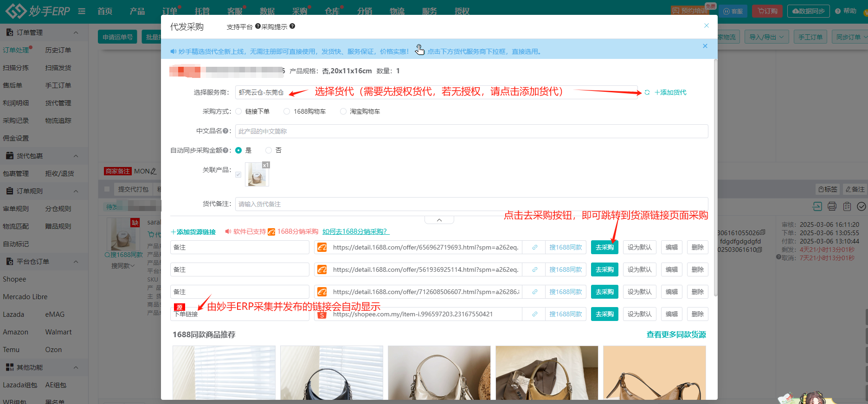Viewport: 868px width, 404px height.
Task: Open the 选择服务商 dropdown
Action: point(436,93)
